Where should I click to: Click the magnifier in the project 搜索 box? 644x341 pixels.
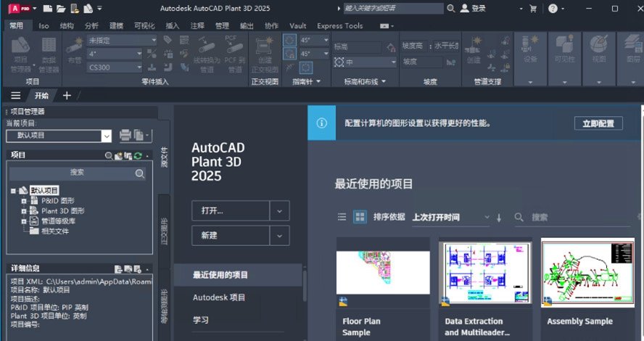[x=140, y=174]
